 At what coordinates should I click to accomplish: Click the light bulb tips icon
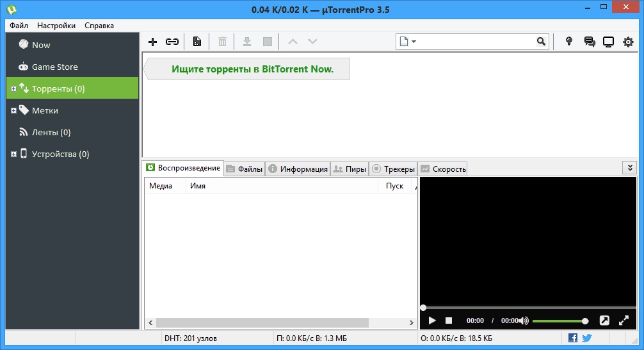click(x=569, y=41)
